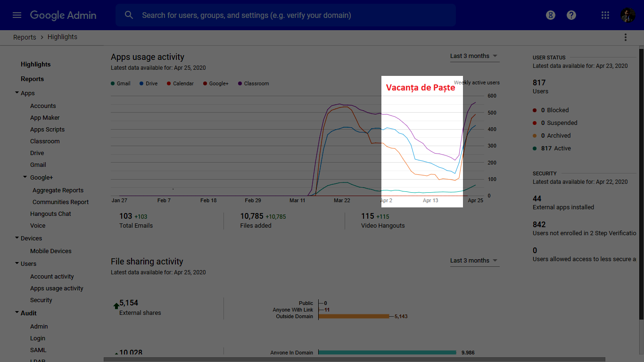Open Classroom report in sidebar
The image size is (644, 362).
point(45,141)
